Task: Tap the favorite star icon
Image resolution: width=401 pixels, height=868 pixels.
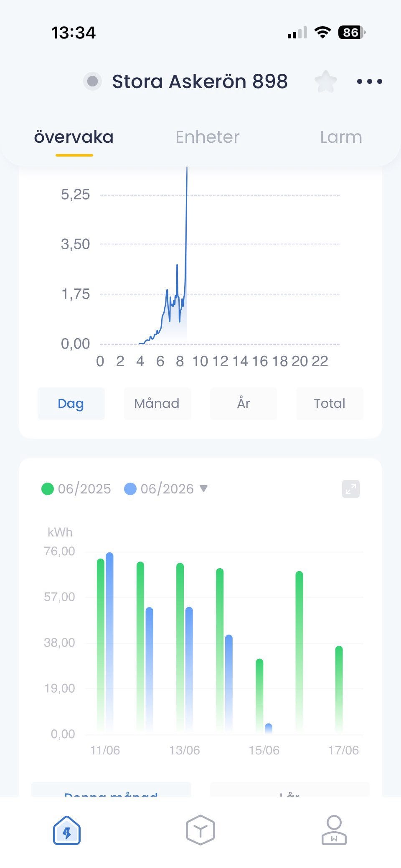Action: click(x=326, y=81)
